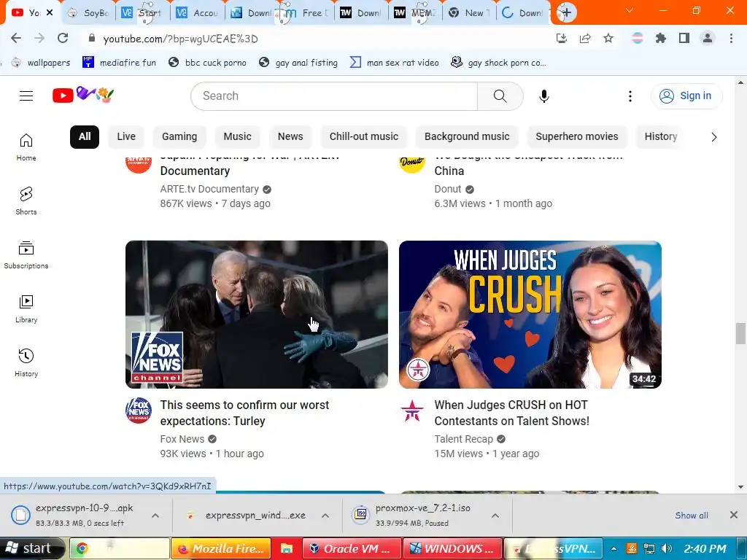The width and height of the screenshot is (747, 560).
Task: Click Show all downloads
Action: [x=692, y=516]
